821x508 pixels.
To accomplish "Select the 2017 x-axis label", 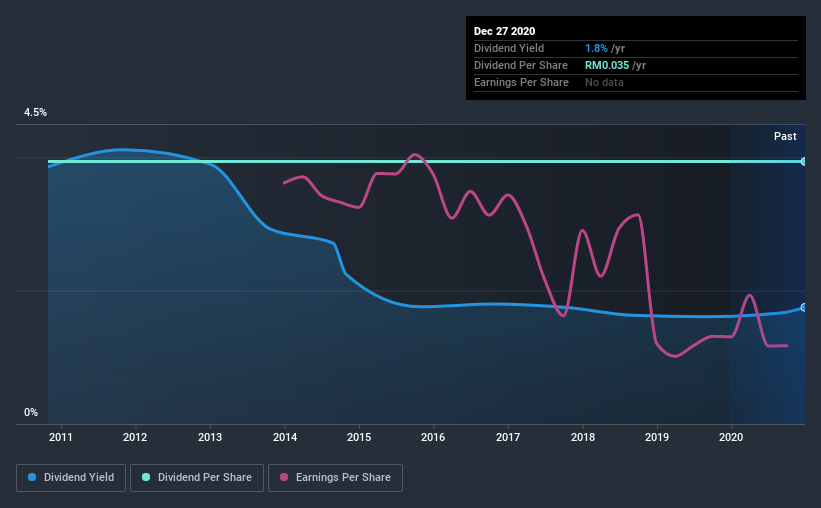I will coord(508,437).
